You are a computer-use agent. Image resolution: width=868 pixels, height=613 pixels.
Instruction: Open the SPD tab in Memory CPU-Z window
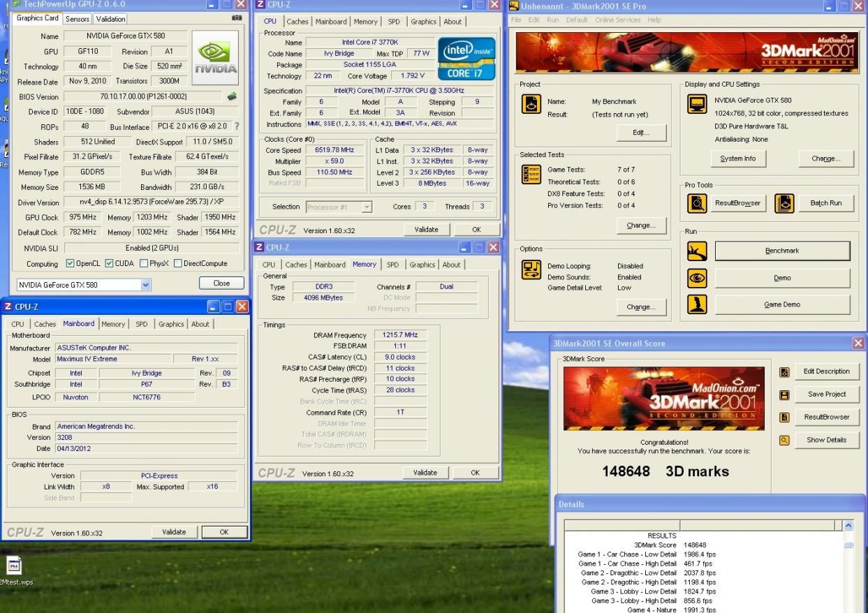tap(392, 265)
